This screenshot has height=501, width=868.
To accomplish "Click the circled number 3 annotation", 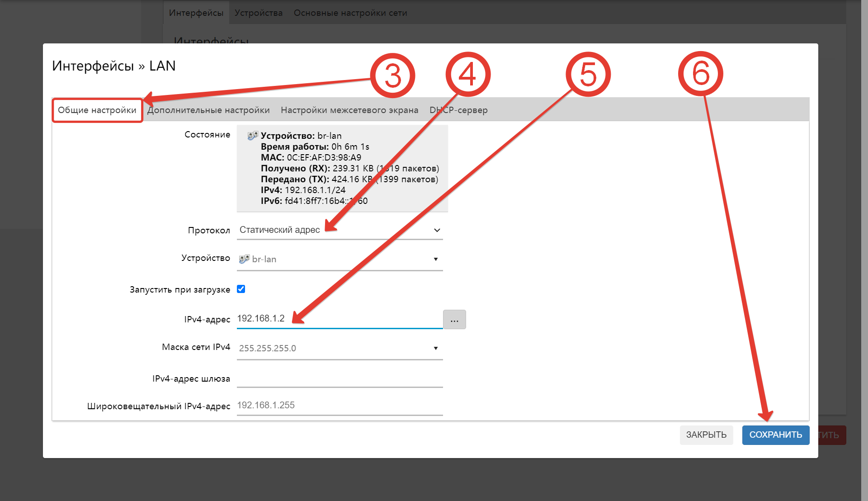I will (x=392, y=75).
